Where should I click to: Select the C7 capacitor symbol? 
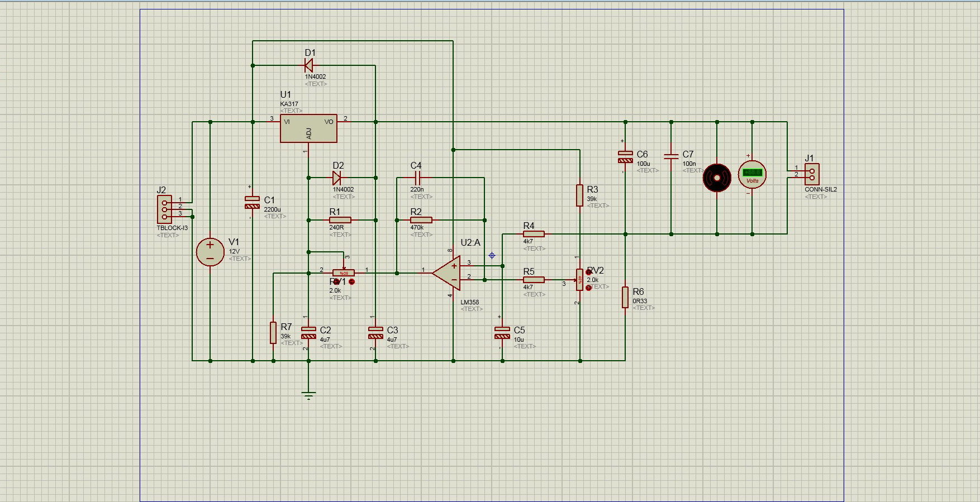671,156
